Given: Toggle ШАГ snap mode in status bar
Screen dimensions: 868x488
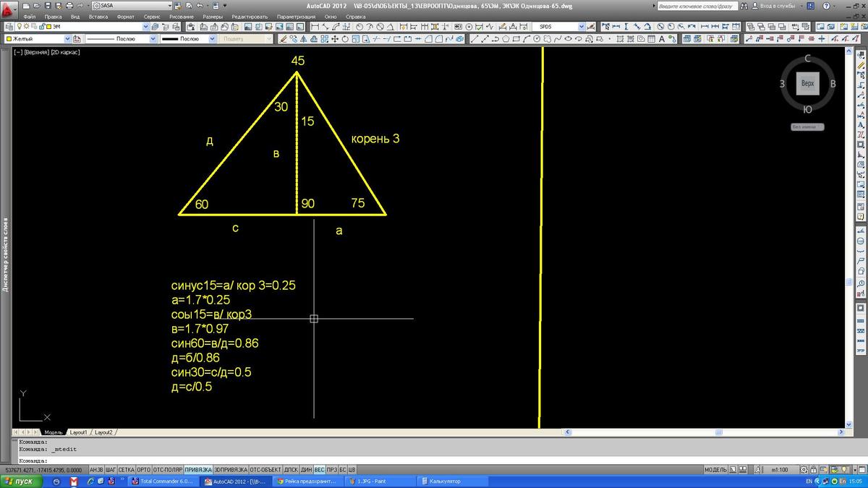Looking at the screenshot, I should click(x=111, y=470).
